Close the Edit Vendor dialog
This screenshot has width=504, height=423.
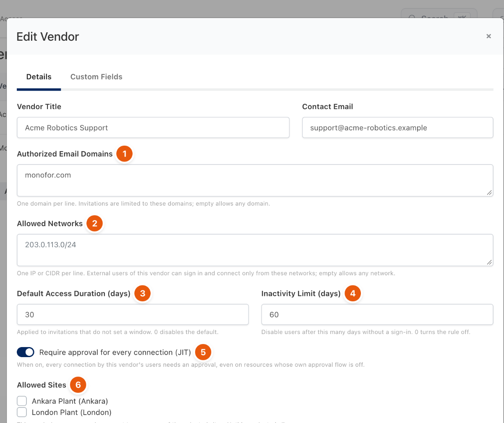coord(488,36)
